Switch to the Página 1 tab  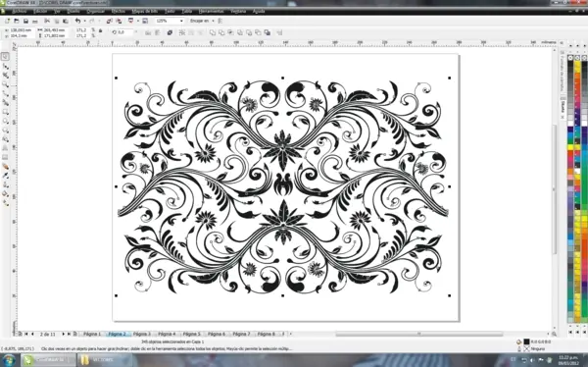tap(92, 334)
